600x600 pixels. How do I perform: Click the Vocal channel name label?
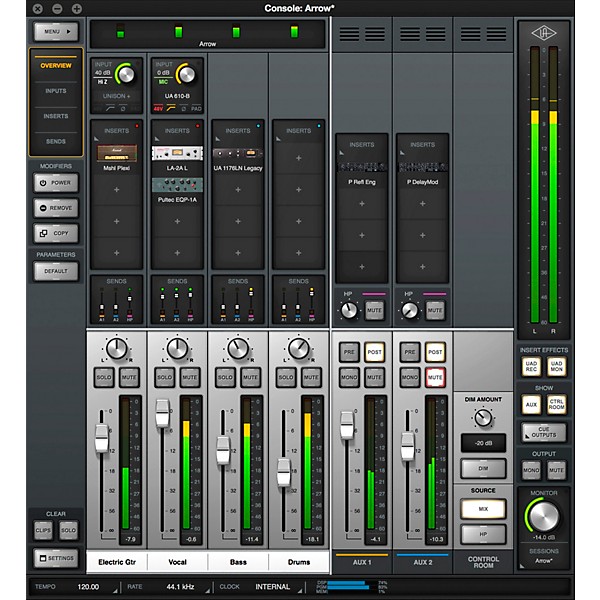177,562
